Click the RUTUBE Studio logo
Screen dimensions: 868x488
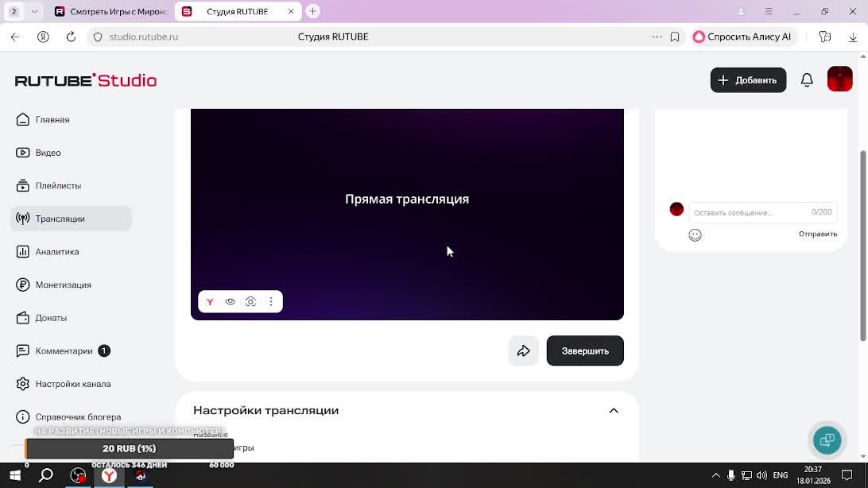click(86, 80)
